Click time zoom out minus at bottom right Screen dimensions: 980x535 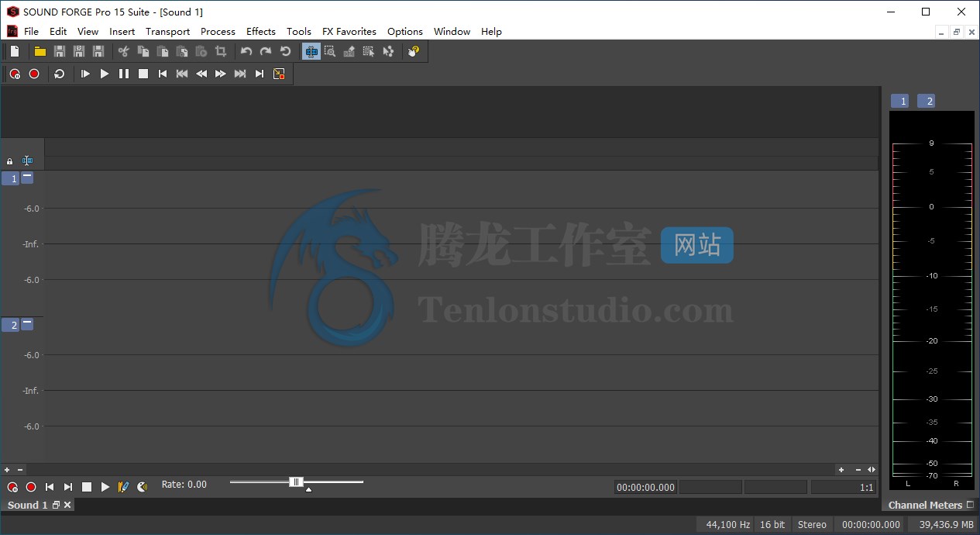coord(858,470)
